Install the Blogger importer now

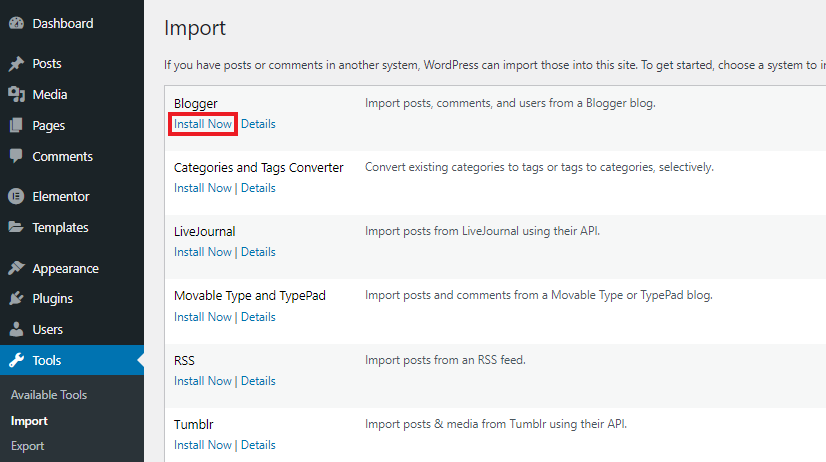pos(203,124)
